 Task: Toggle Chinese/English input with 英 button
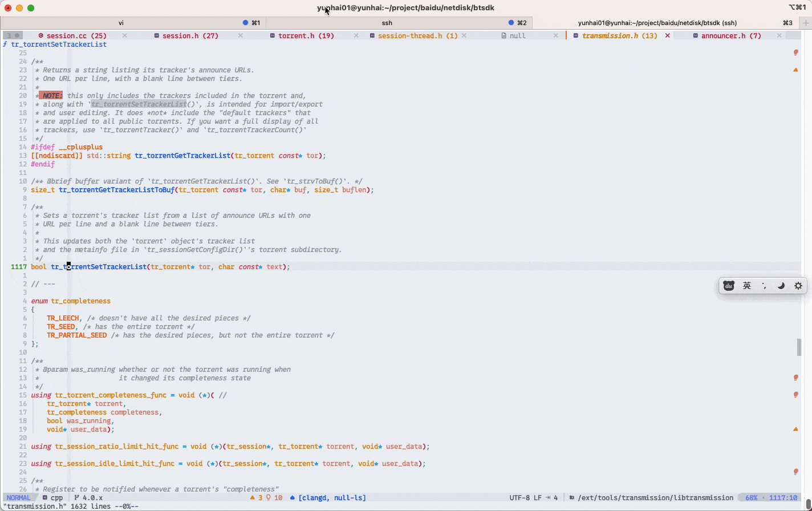(747, 286)
